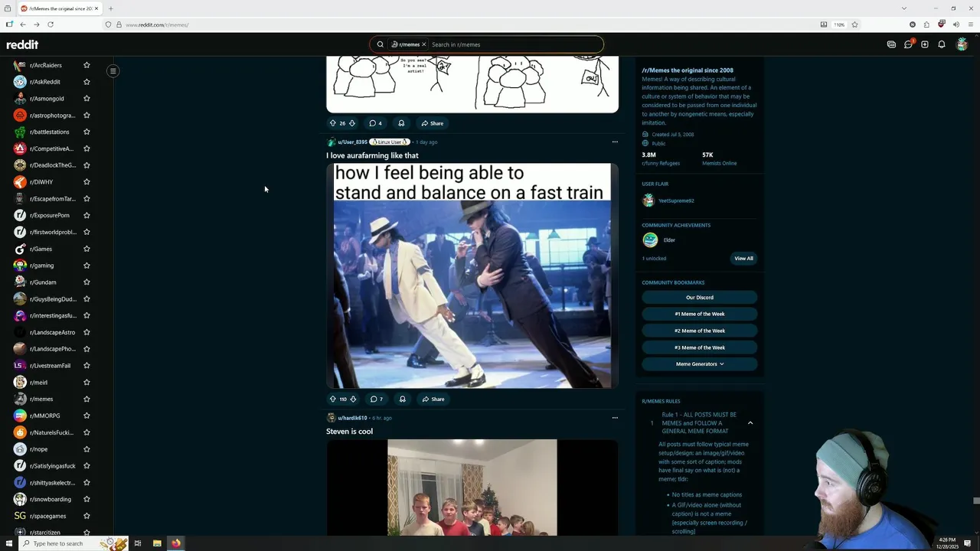Reload the page in the browser
980x551 pixels.
(51, 24)
